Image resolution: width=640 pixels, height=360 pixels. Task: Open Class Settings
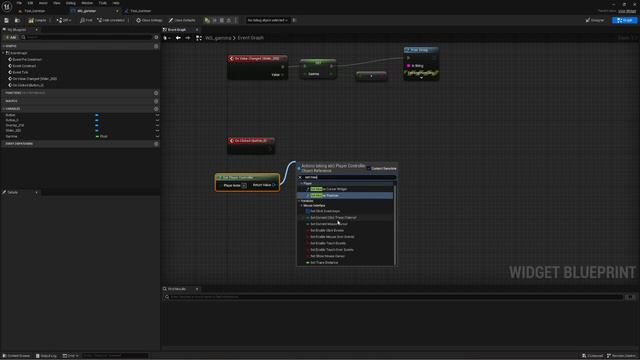(x=149, y=20)
